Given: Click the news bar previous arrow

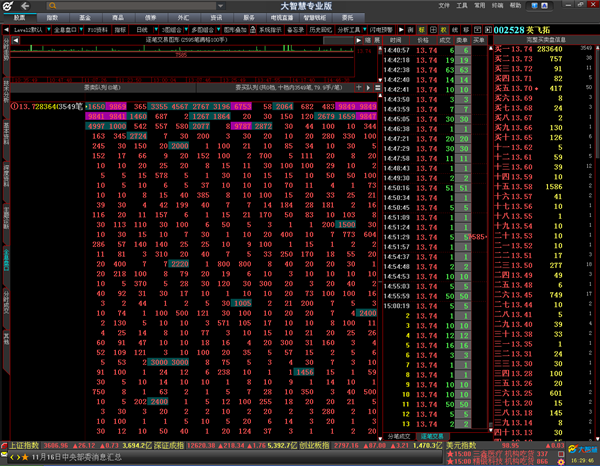Looking at the screenshot, I should (12, 457).
